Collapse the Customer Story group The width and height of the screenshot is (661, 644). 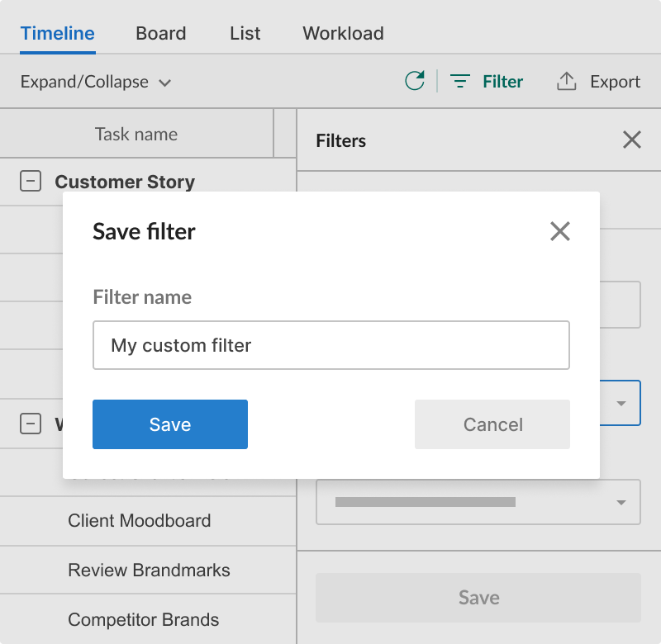pos(31,182)
